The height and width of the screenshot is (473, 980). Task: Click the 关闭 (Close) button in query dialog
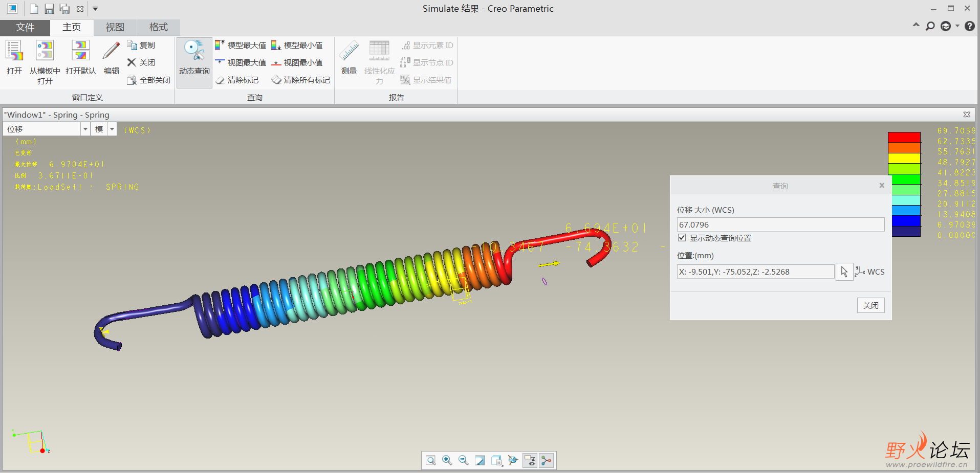[x=870, y=305]
